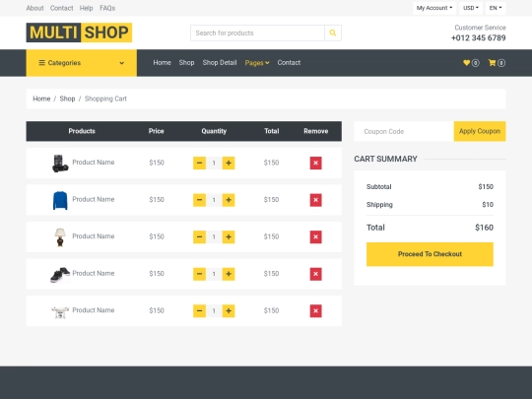Increase quantity for the camera product
Image resolution: width=532 pixels, height=399 pixels.
point(229,163)
